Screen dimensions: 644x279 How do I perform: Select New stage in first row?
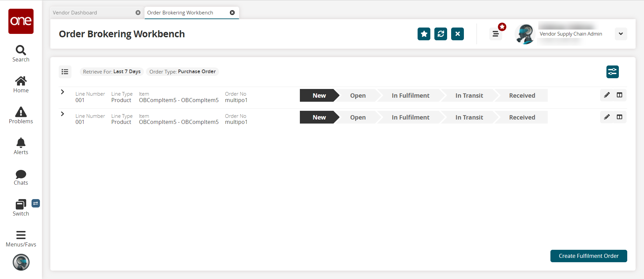click(319, 95)
